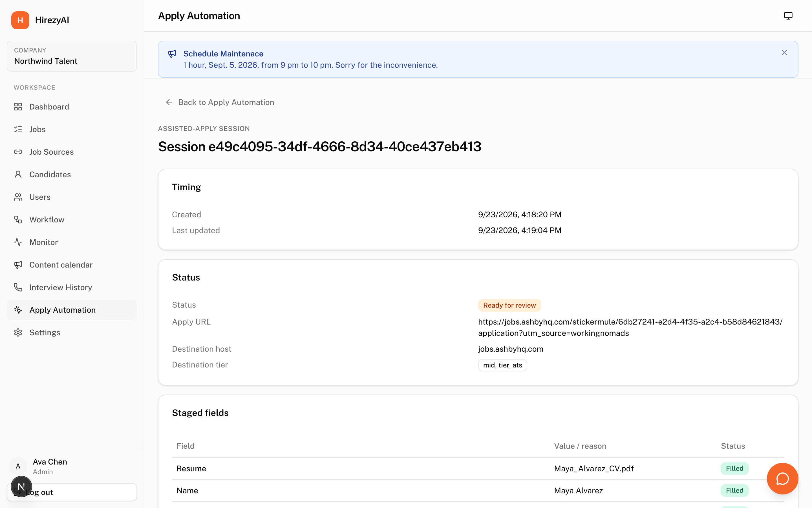This screenshot has width=812, height=508.
Task: Open the Candidates section
Action: coord(72,174)
